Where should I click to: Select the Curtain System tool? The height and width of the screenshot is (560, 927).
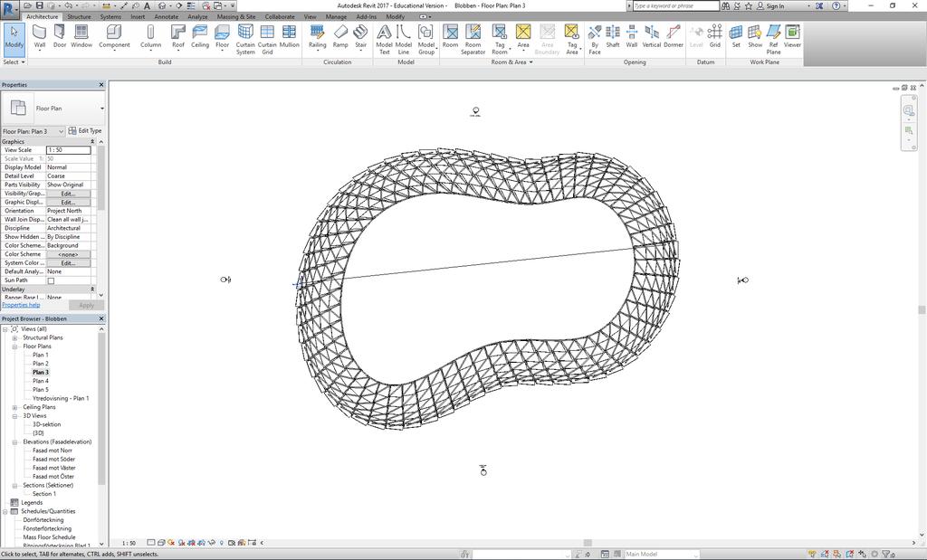pos(245,40)
